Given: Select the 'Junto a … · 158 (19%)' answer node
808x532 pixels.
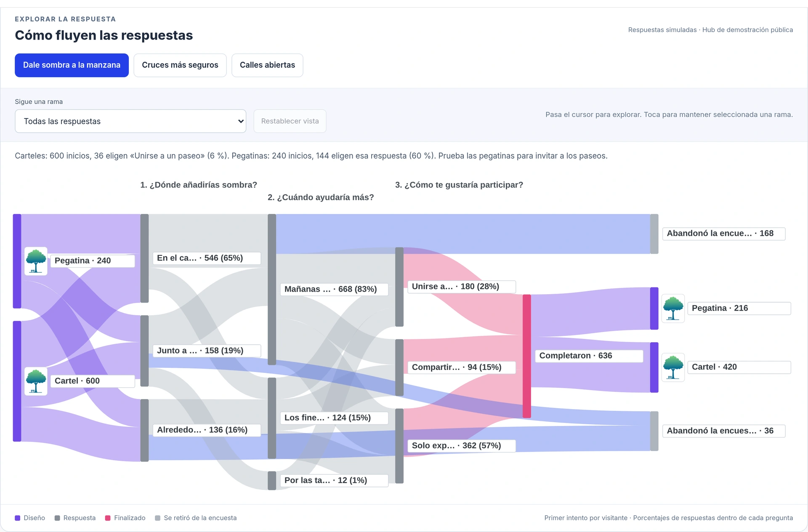Looking at the screenshot, I should coord(207,351).
